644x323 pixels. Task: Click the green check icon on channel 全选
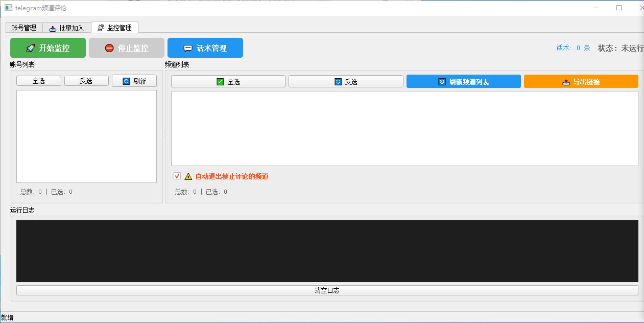220,82
